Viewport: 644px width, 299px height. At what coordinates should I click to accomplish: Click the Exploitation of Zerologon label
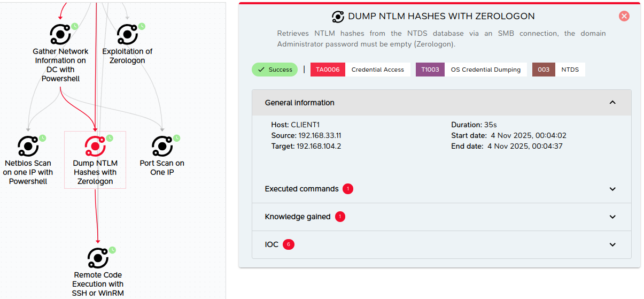coord(127,56)
